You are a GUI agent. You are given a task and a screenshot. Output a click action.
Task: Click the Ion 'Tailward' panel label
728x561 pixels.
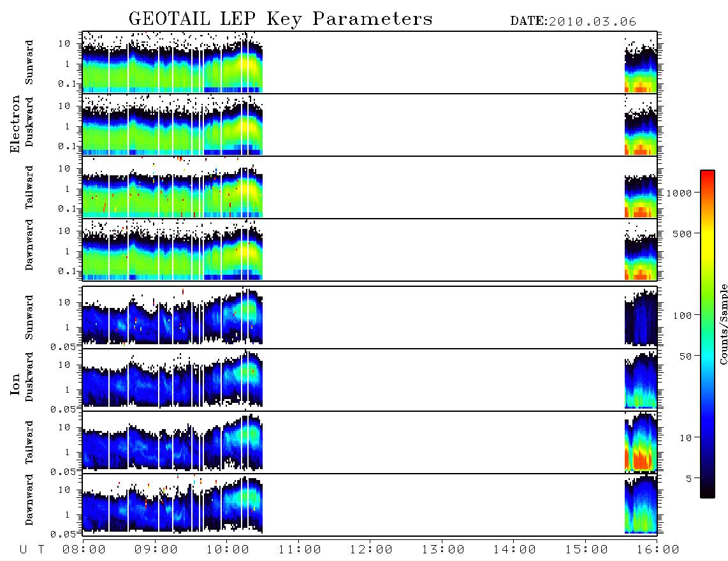[x=29, y=442]
